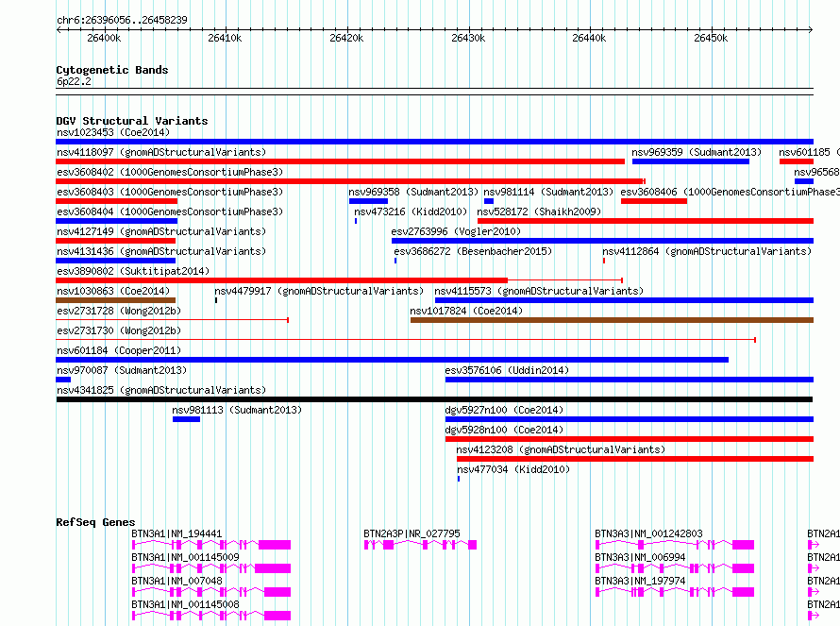Open the nsv969358 (Sudmant2013) label
This screenshot has height=626, width=840.
[413, 192]
